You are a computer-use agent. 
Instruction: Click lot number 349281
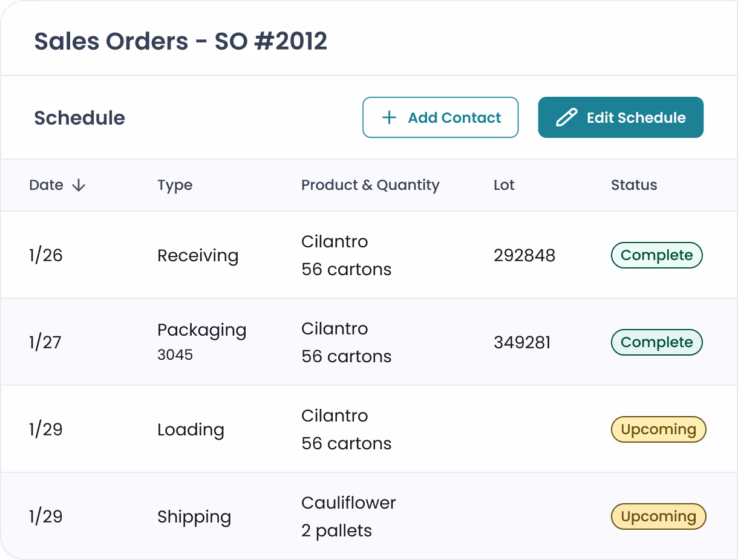click(x=522, y=342)
